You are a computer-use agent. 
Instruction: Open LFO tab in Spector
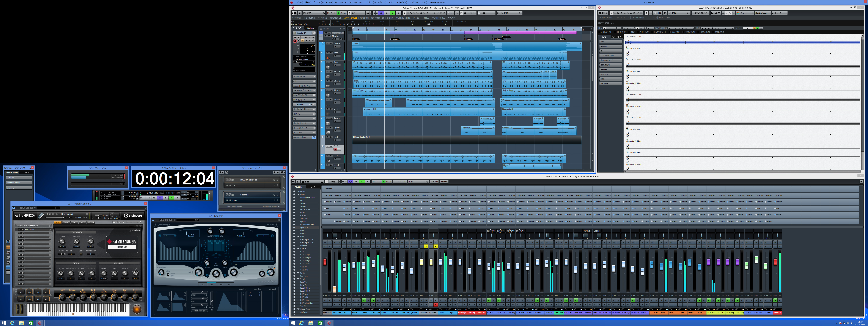203,285
